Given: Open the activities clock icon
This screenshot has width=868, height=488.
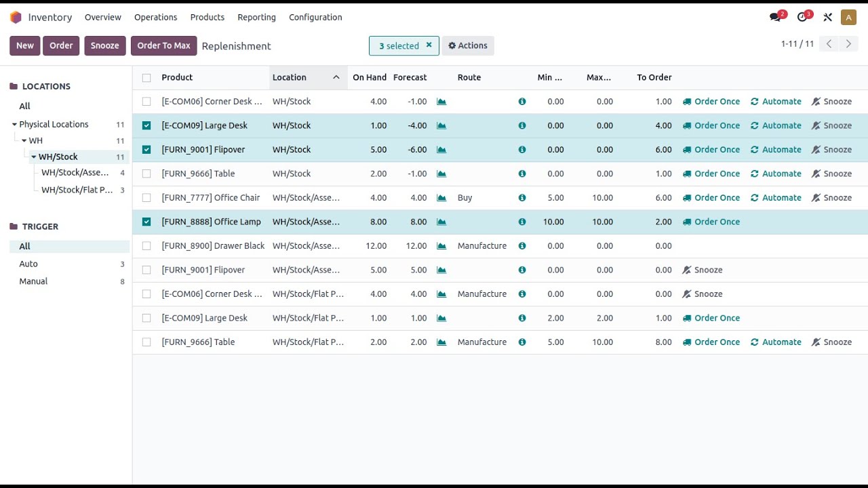Looking at the screenshot, I should 804,17.
